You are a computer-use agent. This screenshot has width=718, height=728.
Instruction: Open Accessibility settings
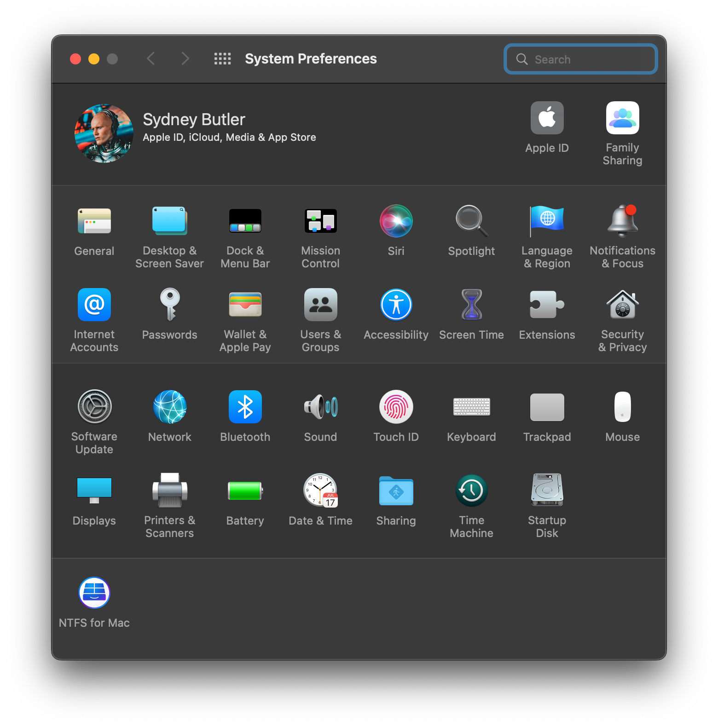click(396, 305)
